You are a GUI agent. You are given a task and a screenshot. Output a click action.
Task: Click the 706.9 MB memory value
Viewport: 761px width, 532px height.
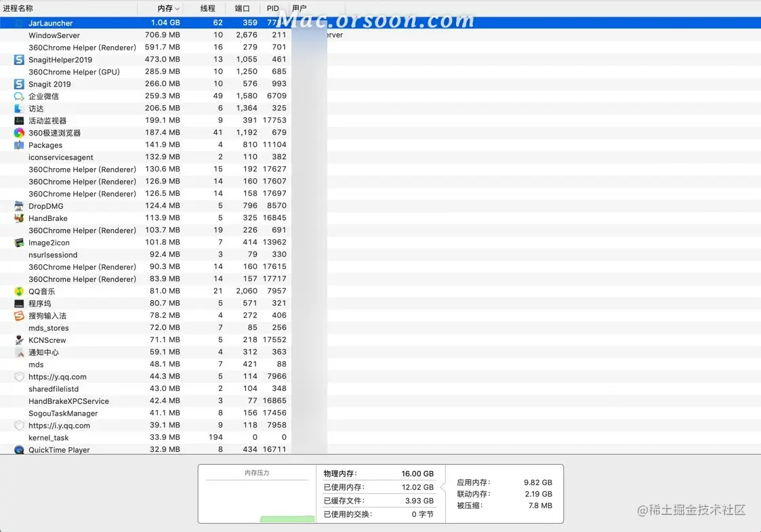163,35
